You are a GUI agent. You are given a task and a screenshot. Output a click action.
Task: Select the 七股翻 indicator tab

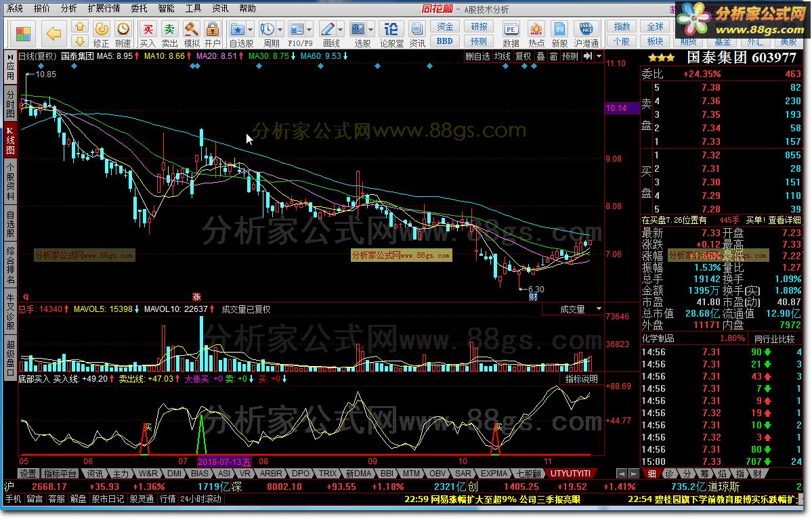(529, 474)
